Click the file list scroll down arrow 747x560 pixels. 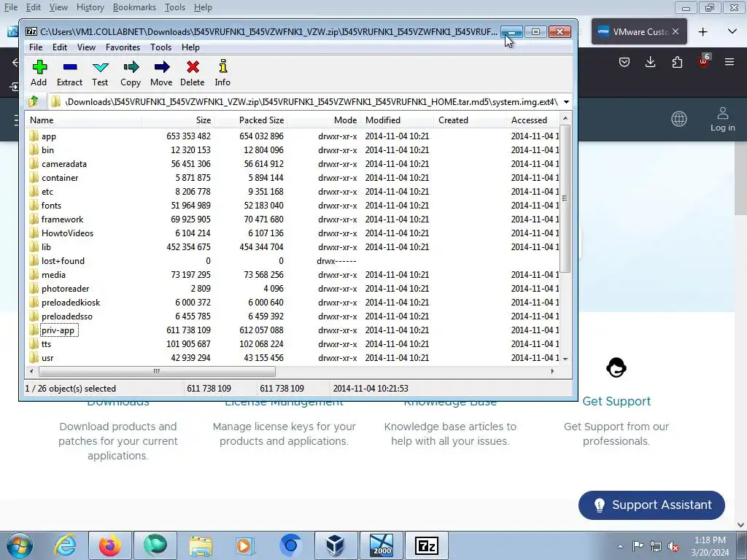565,359
